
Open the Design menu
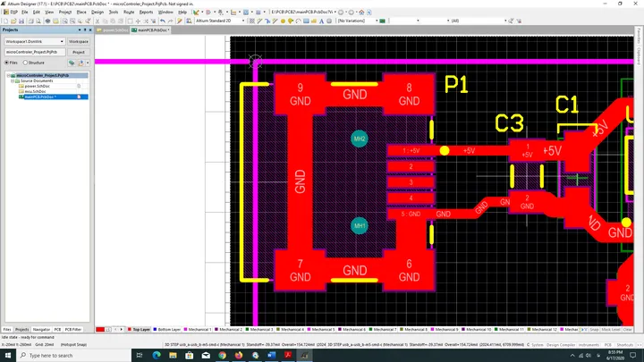coord(97,13)
